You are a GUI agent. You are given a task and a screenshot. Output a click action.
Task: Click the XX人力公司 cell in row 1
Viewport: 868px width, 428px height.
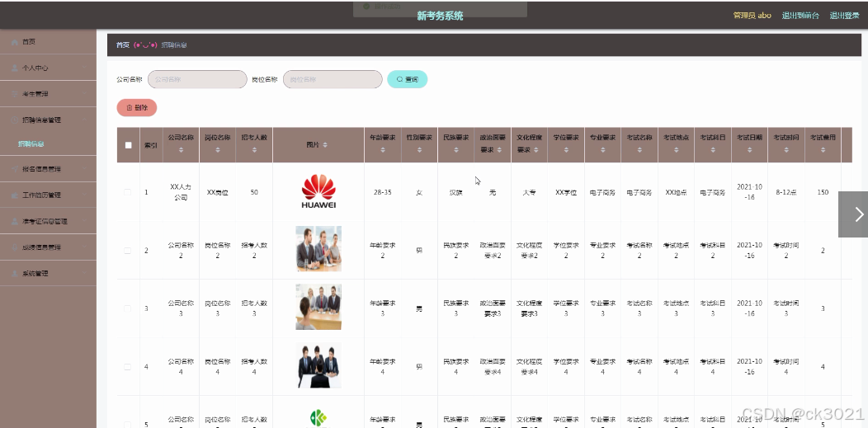point(181,192)
